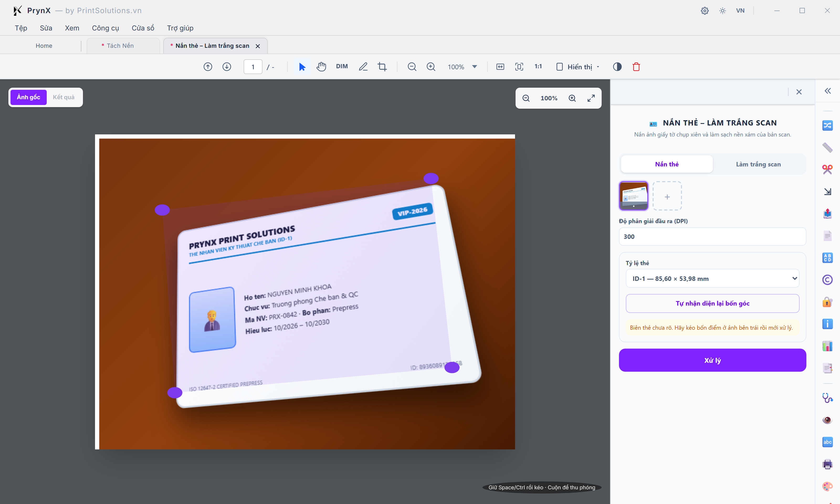The height and width of the screenshot is (504, 840).
Task: Click the fit-width icon in toolbar
Action: [x=500, y=67]
